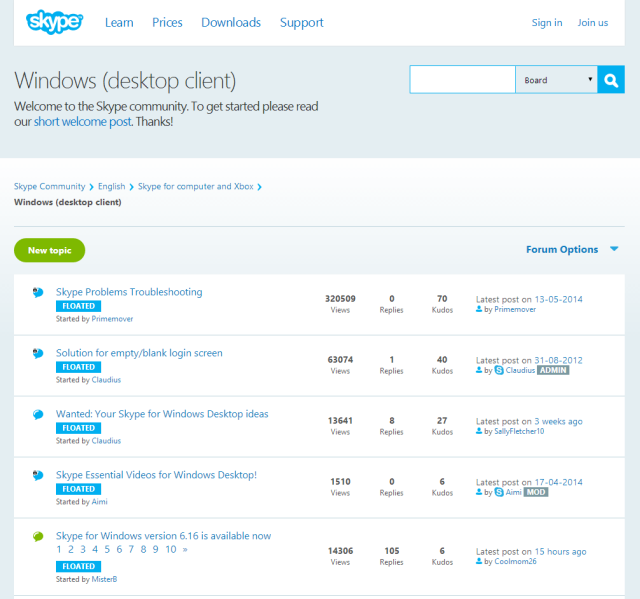Viewport: 640px width, 599px height.
Task: Go to page 10 of version 6.16 topic
Action: [171, 550]
